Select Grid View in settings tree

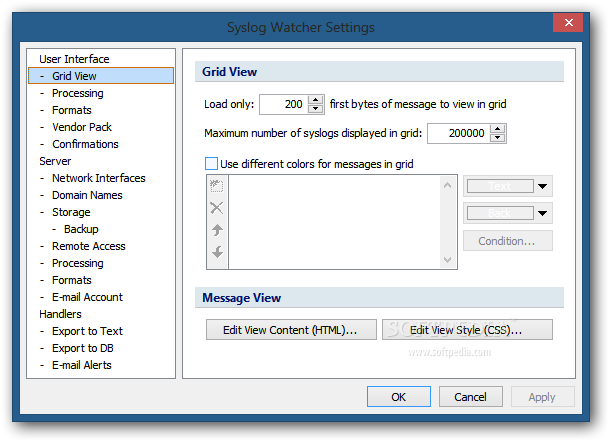[x=101, y=76]
